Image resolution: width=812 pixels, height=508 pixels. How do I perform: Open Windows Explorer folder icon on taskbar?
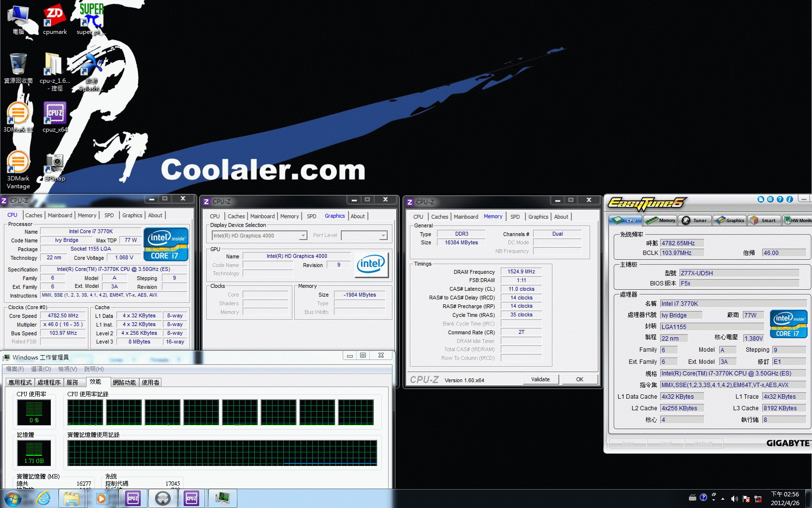72,498
